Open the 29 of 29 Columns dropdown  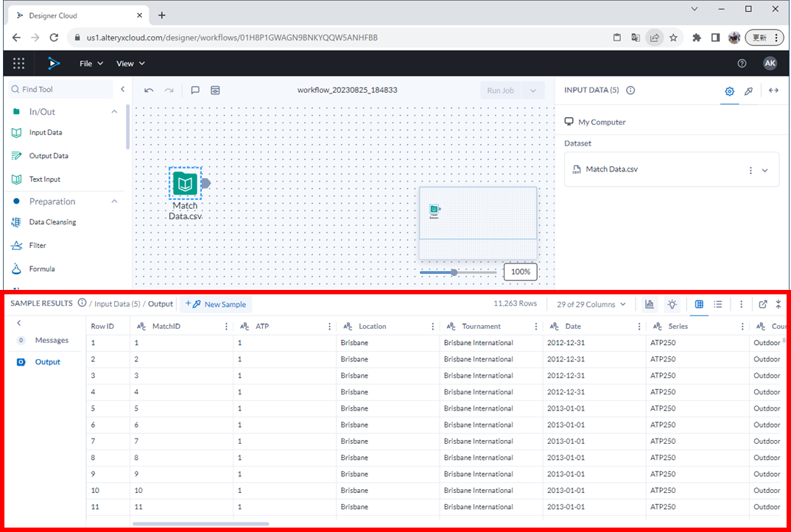coord(591,305)
